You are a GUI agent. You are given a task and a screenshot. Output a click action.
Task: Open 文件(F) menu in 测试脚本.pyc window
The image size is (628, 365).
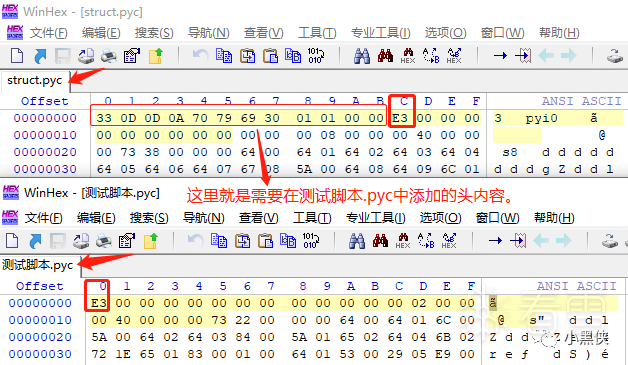click(44, 218)
